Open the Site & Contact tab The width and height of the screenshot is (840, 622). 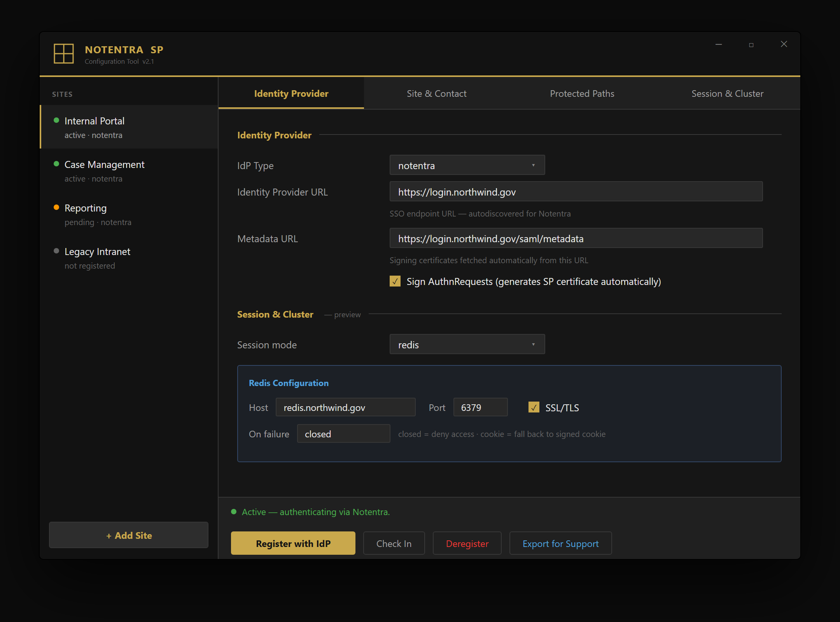[437, 94]
